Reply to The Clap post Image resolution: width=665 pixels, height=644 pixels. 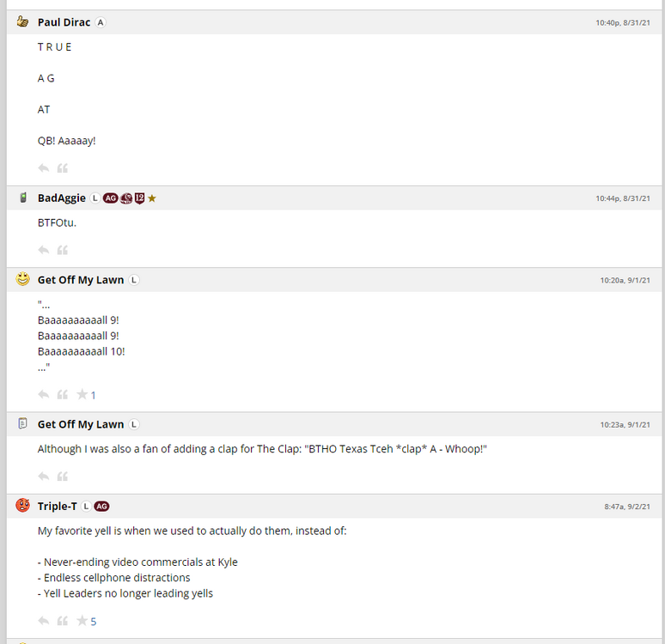tap(44, 477)
